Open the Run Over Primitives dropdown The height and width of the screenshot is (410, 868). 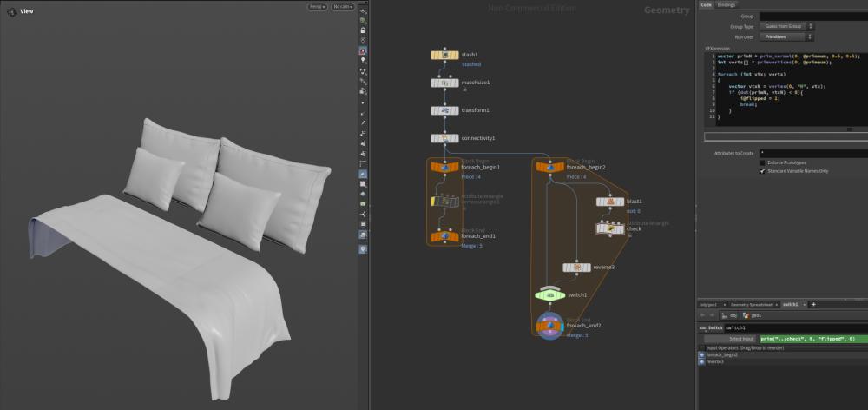(786, 36)
